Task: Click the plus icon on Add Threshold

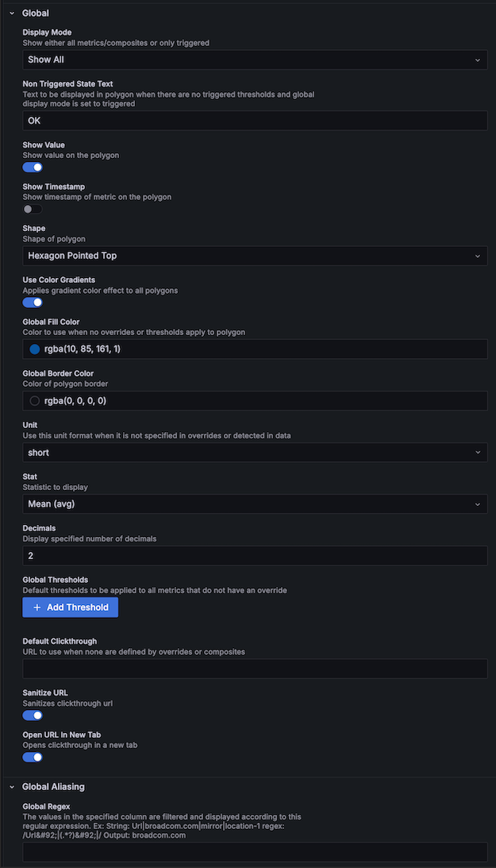Action: point(37,608)
